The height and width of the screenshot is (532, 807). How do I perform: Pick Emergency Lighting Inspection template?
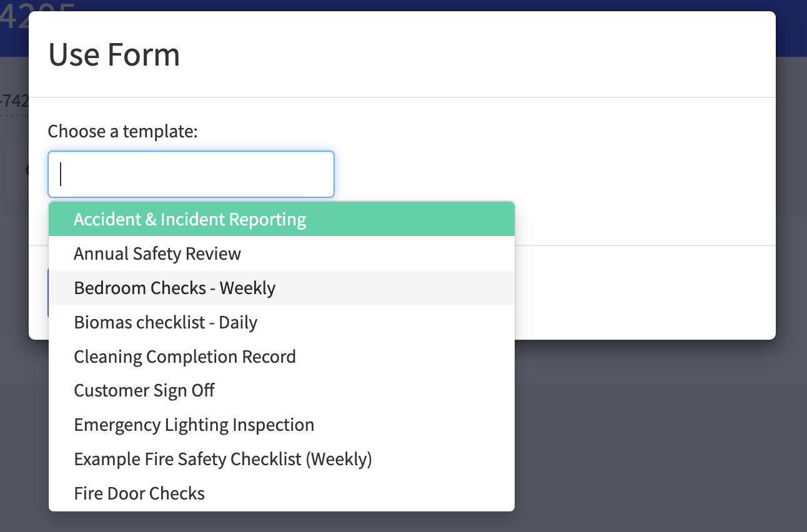(x=194, y=425)
